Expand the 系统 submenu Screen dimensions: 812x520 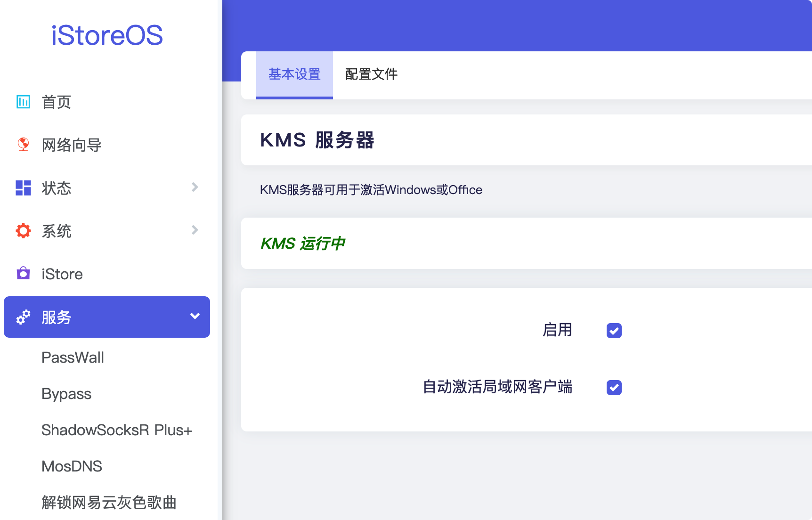[195, 230]
